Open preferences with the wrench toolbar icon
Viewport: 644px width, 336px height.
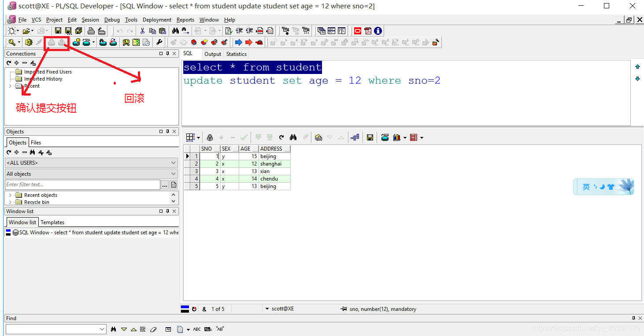tap(158, 42)
